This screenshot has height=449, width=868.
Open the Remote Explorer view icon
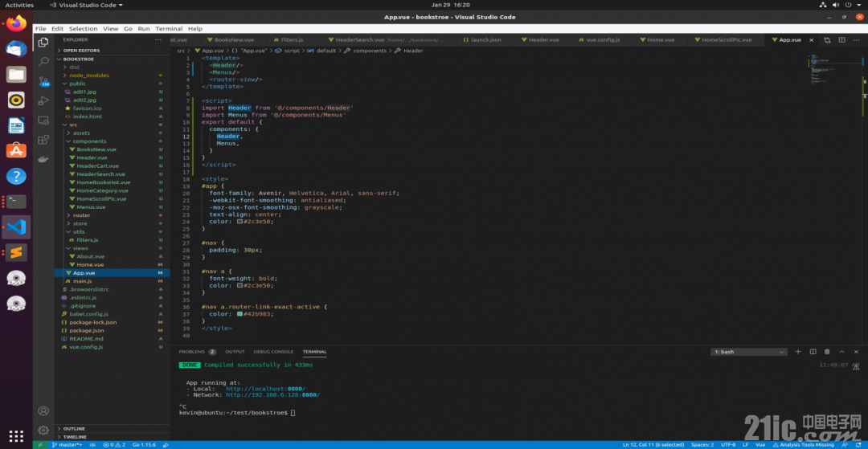[x=43, y=120]
